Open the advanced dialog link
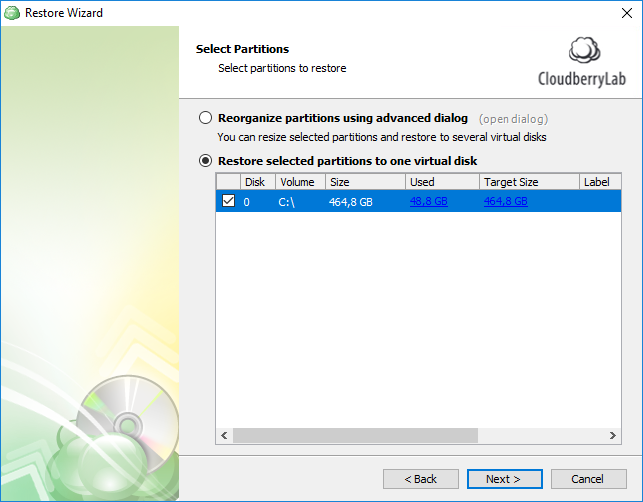The width and height of the screenshot is (643, 502). 513,119
